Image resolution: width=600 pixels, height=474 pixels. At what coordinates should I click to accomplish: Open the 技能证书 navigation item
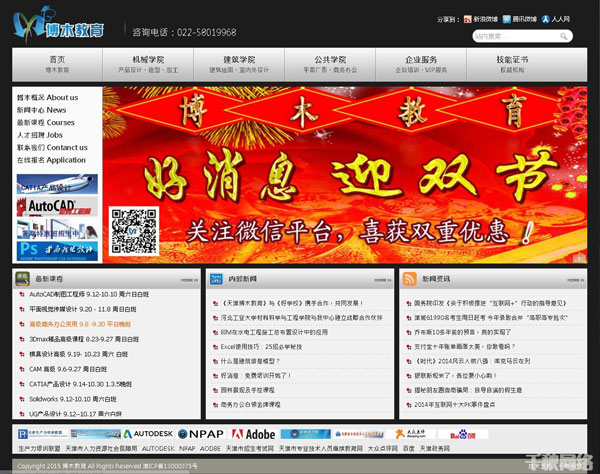click(512, 64)
